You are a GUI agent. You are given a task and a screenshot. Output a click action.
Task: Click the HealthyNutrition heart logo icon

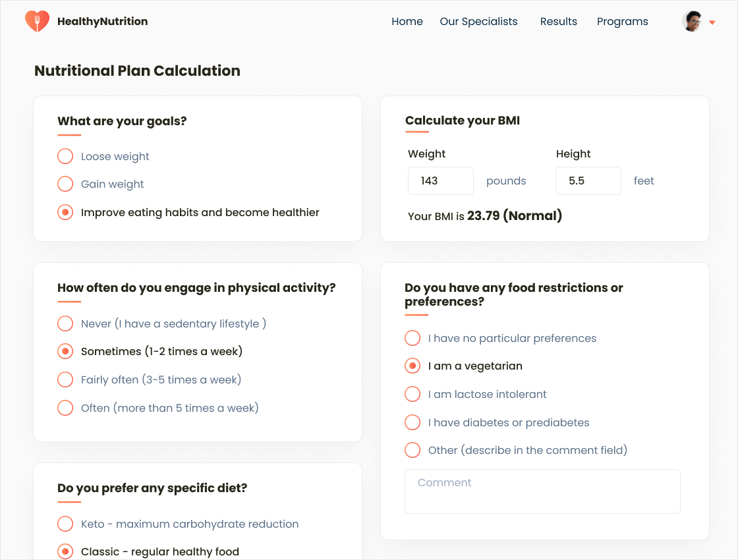(37, 21)
